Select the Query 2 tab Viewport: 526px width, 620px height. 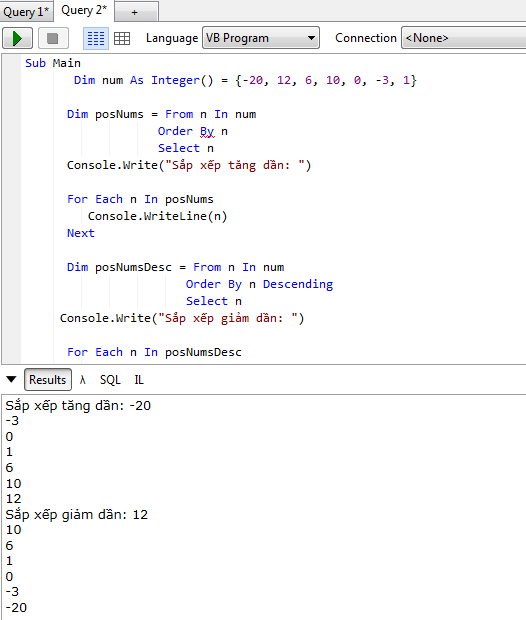[x=84, y=10]
